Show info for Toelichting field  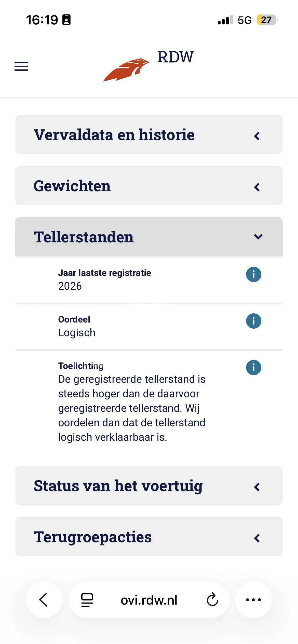[x=253, y=368]
